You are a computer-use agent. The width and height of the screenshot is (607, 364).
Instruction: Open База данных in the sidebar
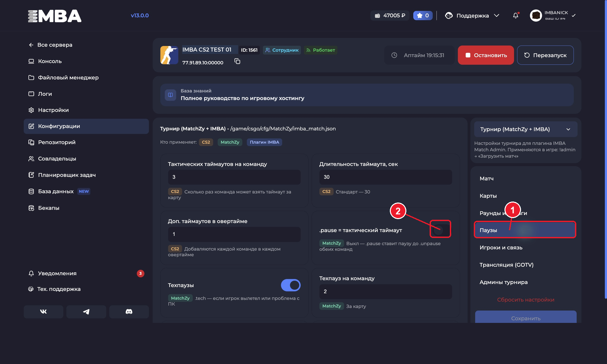click(86, 191)
